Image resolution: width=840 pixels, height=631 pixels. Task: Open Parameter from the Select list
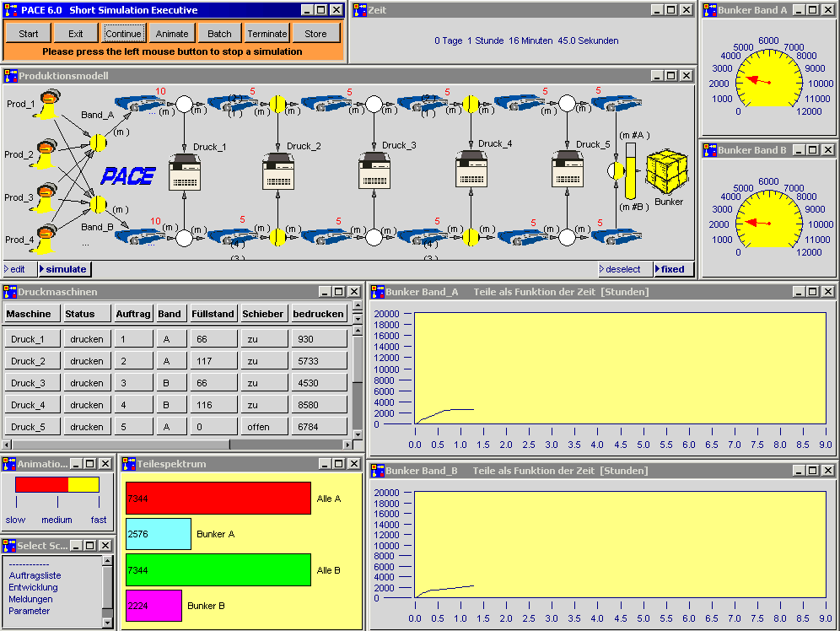[x=29, y=612]
